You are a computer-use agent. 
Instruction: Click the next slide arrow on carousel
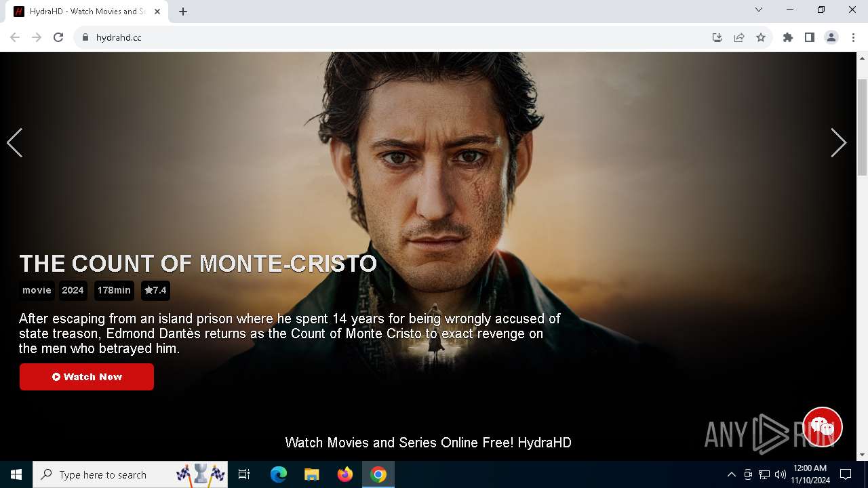(x=839, y=143)
